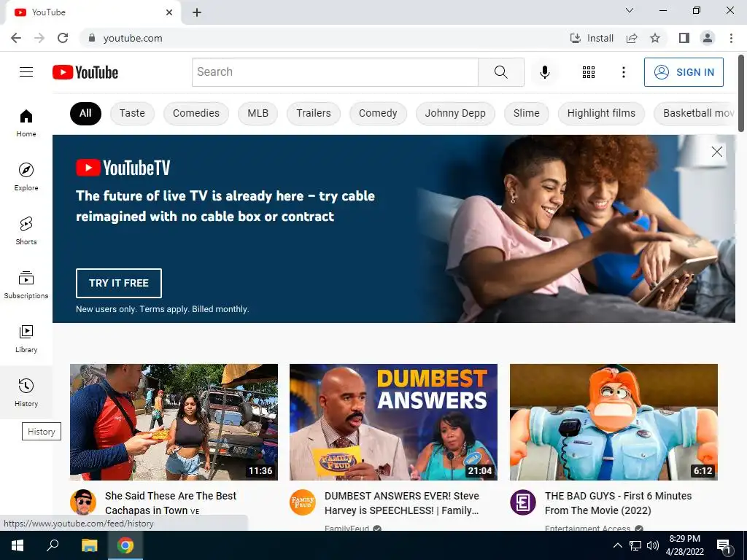747x560 pixels.
Task: Open notification center in taskbar
Action: tap(724, 545)
